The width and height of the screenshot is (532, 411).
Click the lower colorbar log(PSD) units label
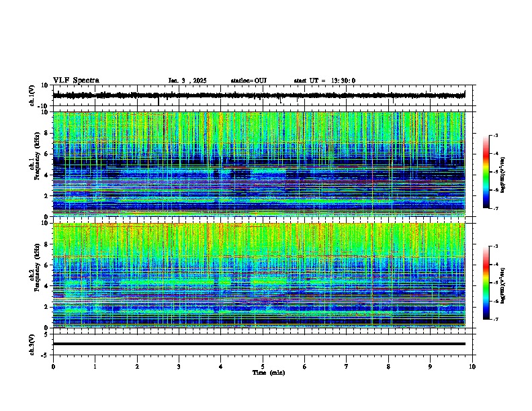(x=503, y=285)
